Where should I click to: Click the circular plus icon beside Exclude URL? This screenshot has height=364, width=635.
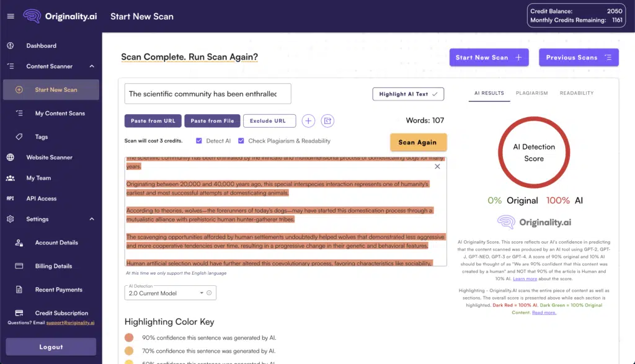click(308, 121)
